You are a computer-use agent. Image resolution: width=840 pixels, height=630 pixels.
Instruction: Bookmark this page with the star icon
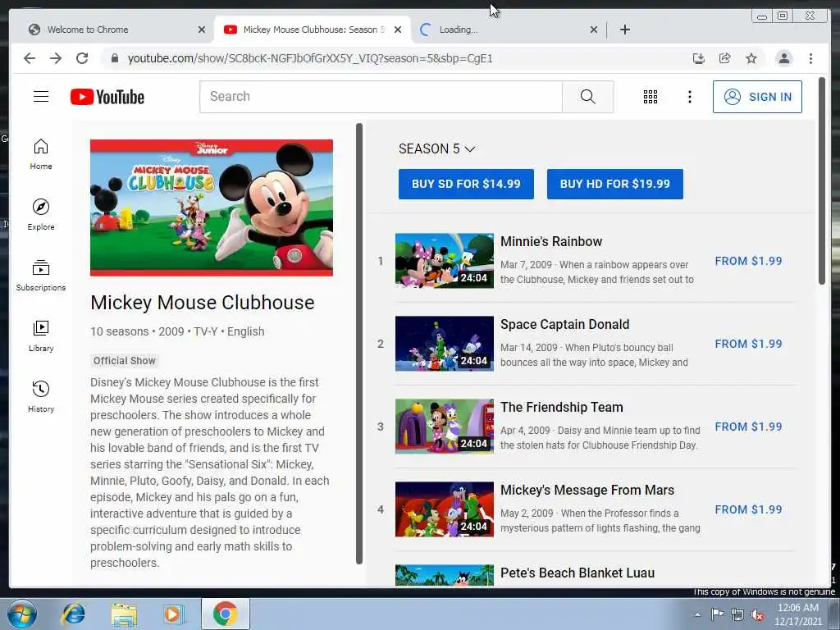point(751,58)
